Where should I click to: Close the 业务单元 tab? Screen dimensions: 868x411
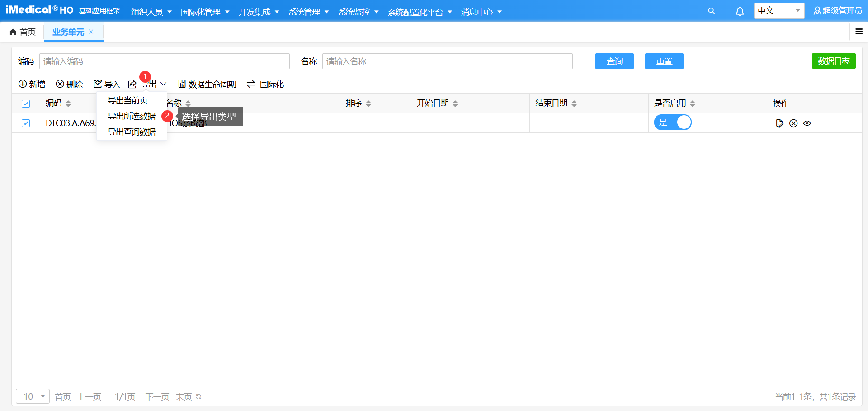tap(91, 32)
